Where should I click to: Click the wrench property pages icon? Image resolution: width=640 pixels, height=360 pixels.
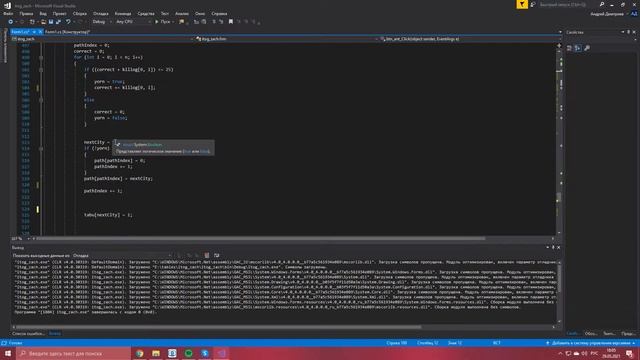click(x=587, y=48)
